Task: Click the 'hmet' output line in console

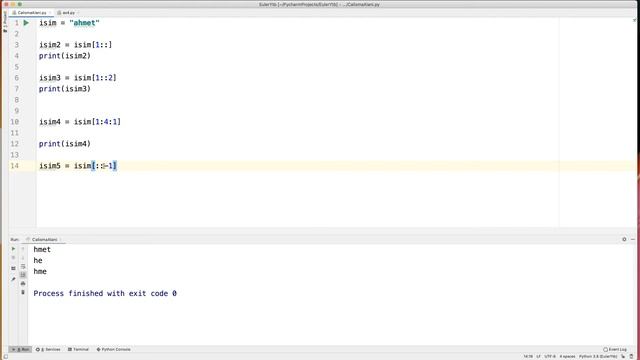Action: [x=42, y=249]
